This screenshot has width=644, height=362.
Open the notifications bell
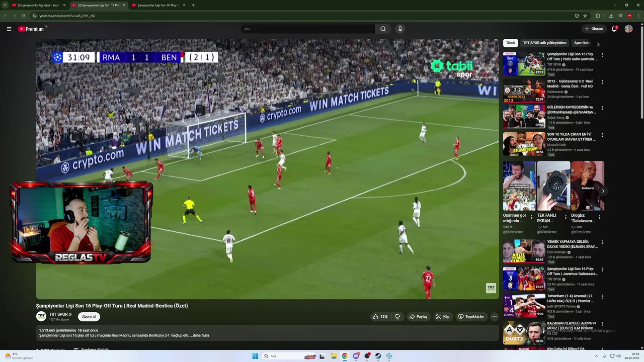tap(614, 29)
